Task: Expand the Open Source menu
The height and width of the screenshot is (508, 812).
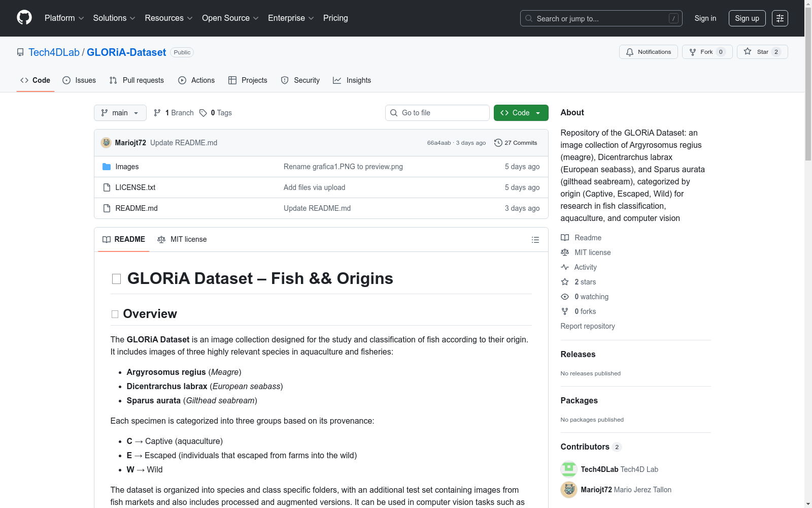Action: coord(230,18)
